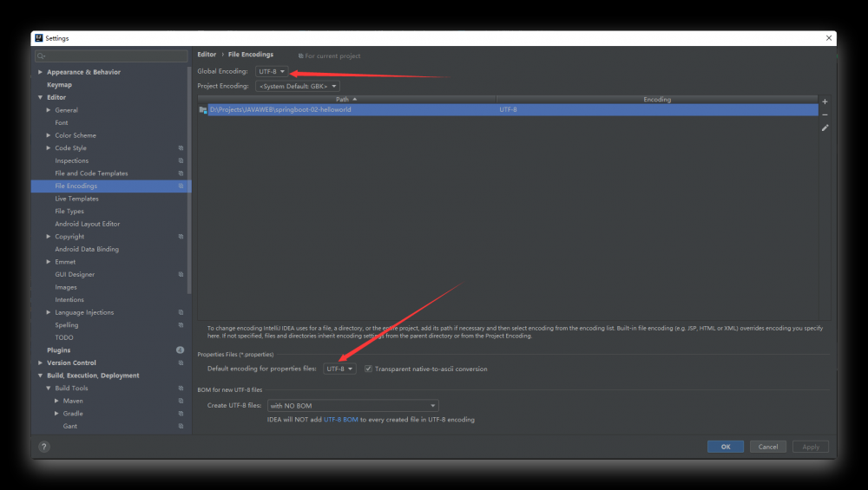Click Editor in the breadcrumb
The height and width of the screenshot is (490, 868).
tap(207, 54)
